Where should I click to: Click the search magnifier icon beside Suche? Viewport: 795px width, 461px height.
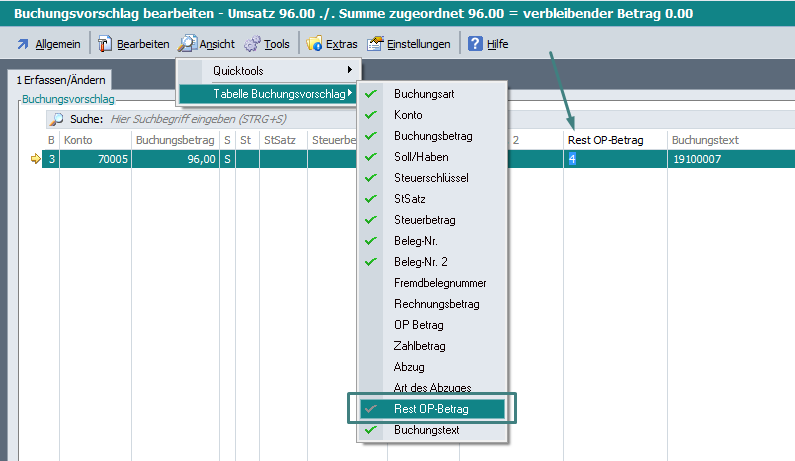(x=56, y=119)
